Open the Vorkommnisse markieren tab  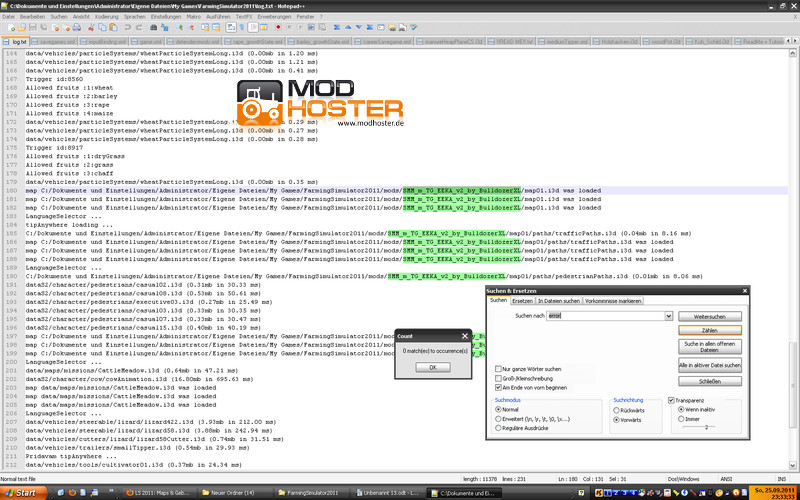point(613,301)
